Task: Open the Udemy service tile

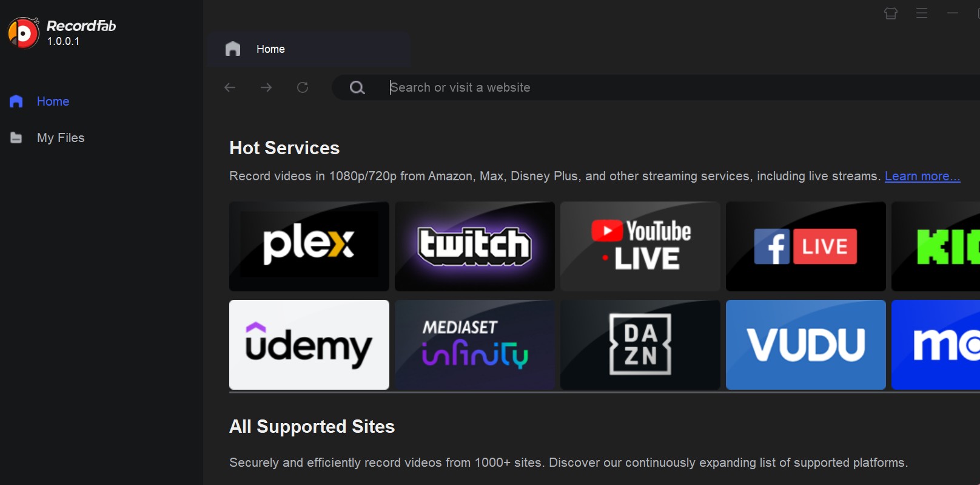Action: tap(309, 345)
